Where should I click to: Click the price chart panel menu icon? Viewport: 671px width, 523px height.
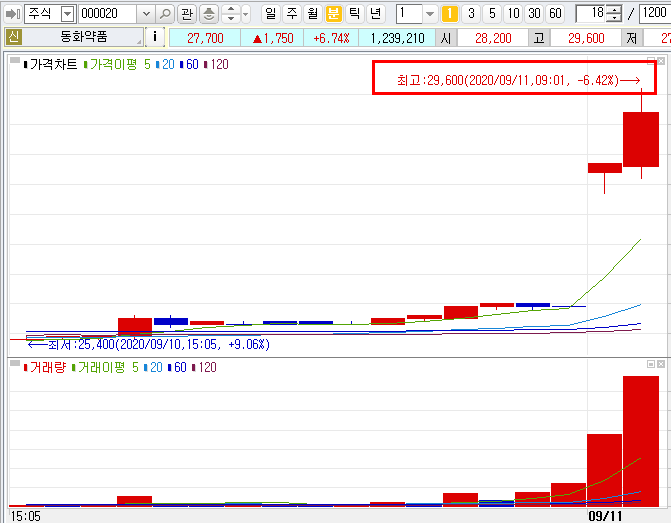[15, 60]
